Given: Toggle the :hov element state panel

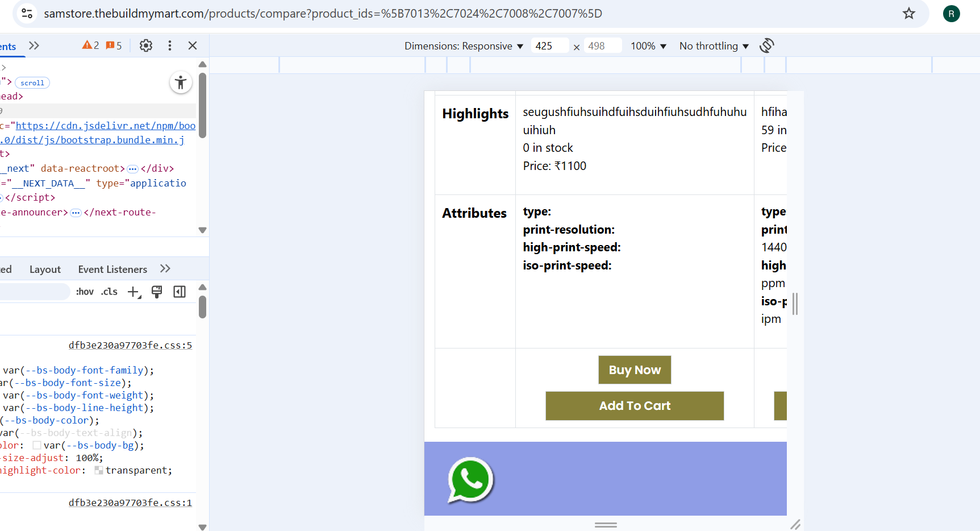Looking at the screenshot, I should [85, 292].
